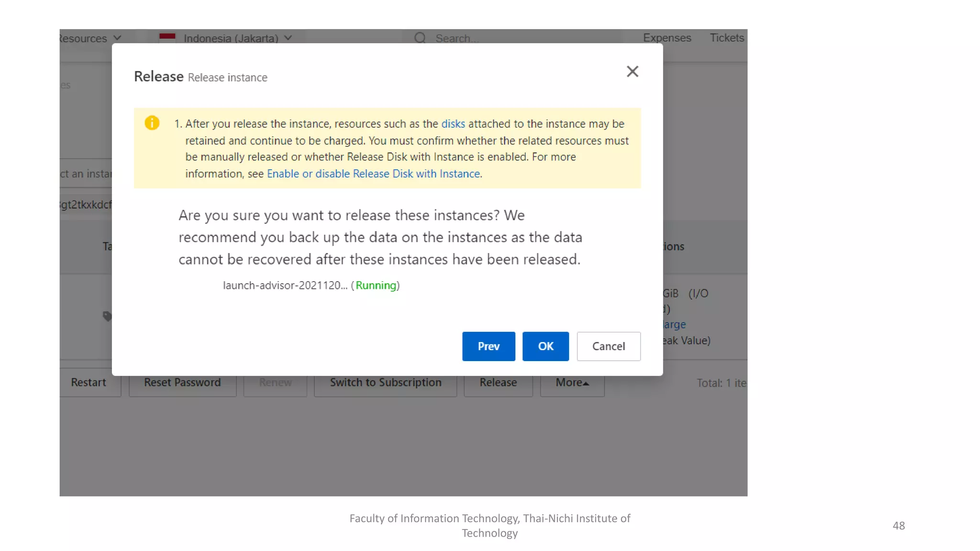Click the Indonesia flag icon

point(167,37)
